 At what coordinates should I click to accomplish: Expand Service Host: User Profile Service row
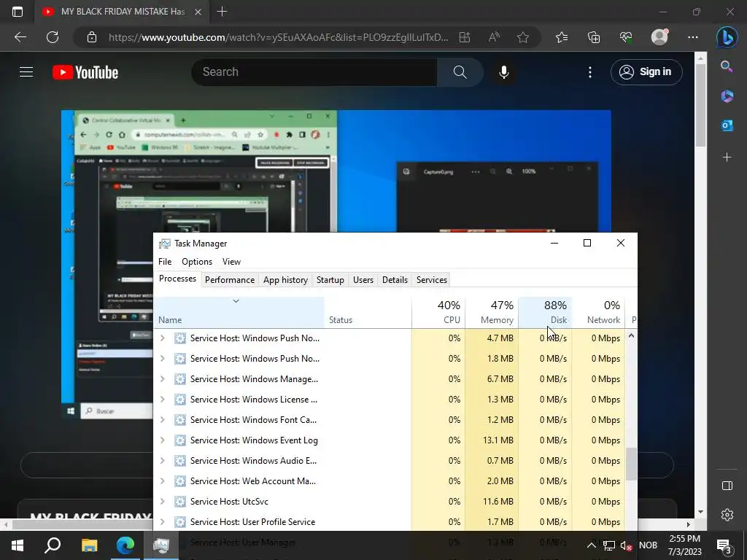tap(163, 522)
